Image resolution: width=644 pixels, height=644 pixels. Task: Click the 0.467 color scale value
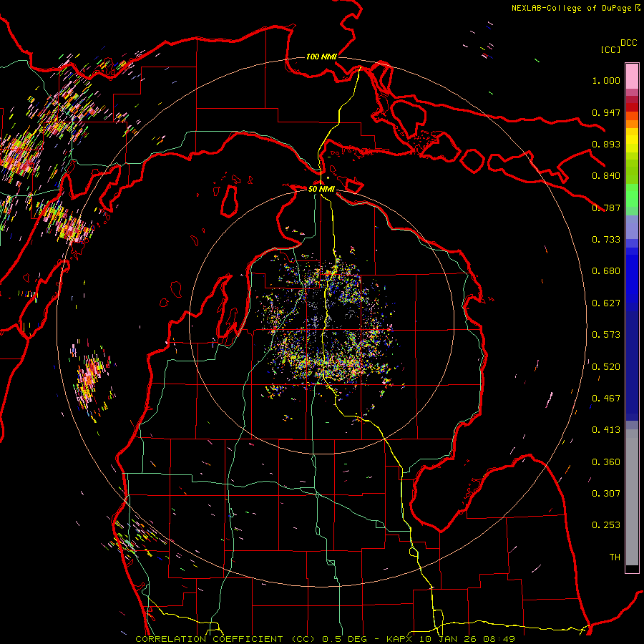point(606,399)
